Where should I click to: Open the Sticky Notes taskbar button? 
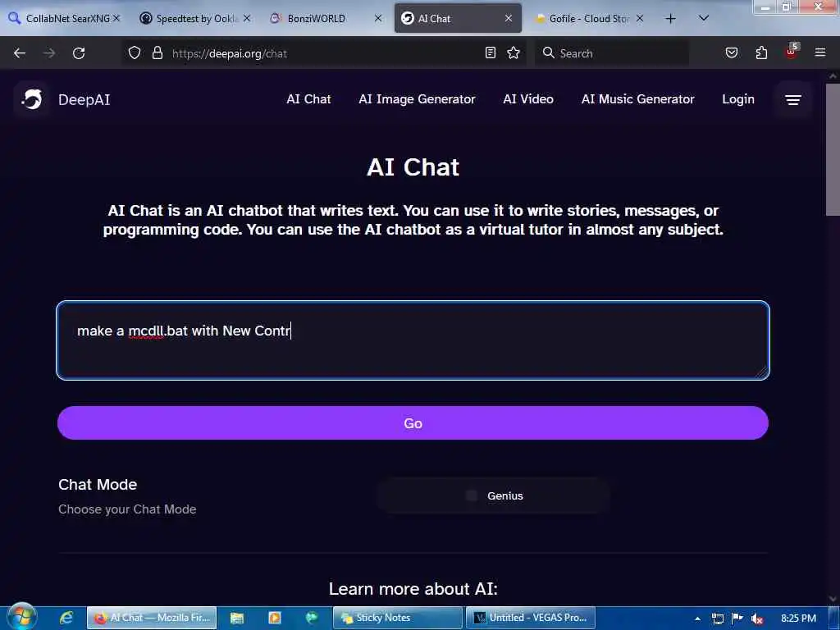point(398,618)
